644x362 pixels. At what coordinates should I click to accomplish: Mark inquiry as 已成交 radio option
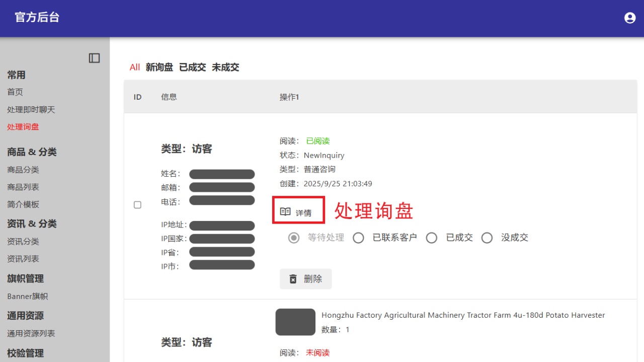pos(432,238)
